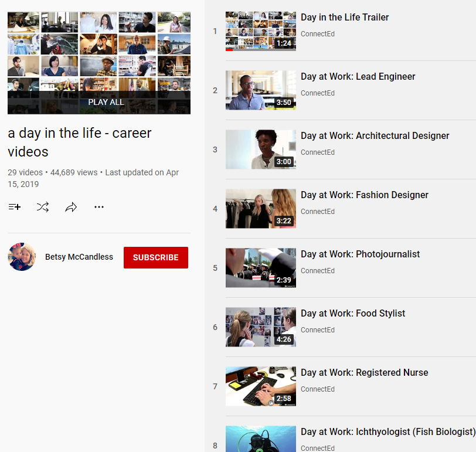Open Day at Work: Architectural Designer title
Image resolution: width=476 pixels, height=452 pixels.
pyautogui.click(x=375, y=135)
